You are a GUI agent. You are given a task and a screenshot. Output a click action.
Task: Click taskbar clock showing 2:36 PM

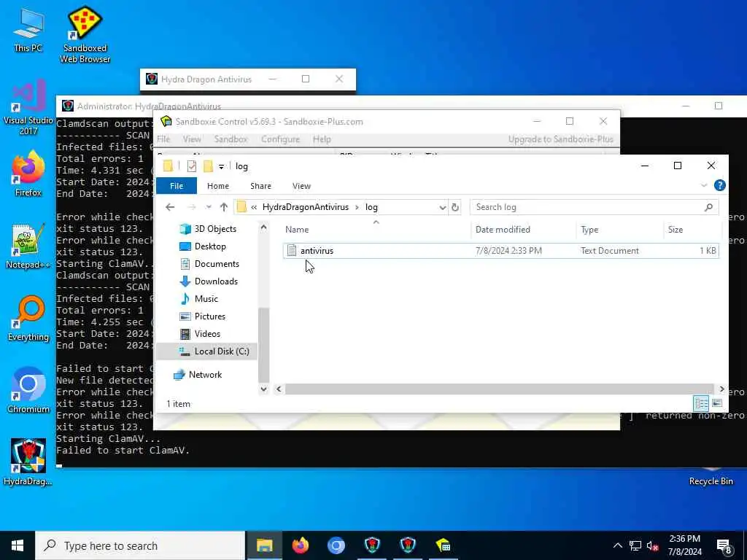(x=684, y=545)
